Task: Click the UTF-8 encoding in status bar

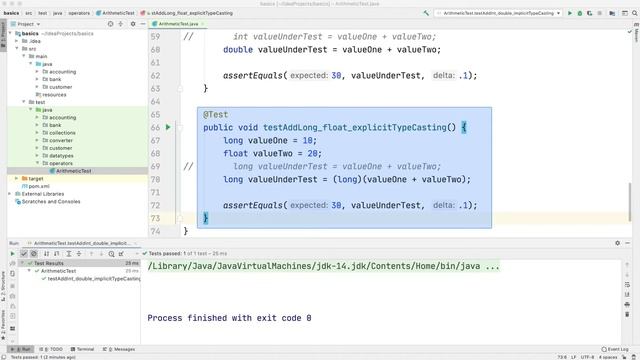Action: pyautogui.click(x=587, y=357)
